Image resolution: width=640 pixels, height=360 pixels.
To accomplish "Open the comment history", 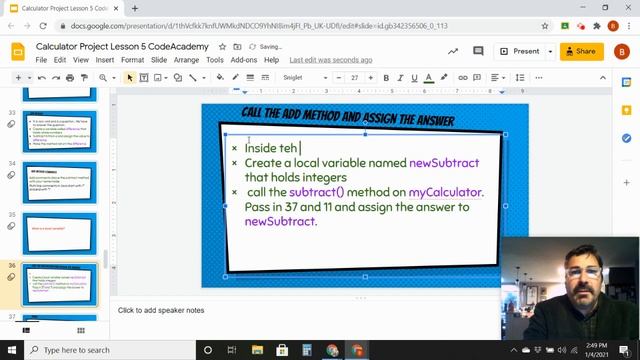I will click(x=478, y=51).
